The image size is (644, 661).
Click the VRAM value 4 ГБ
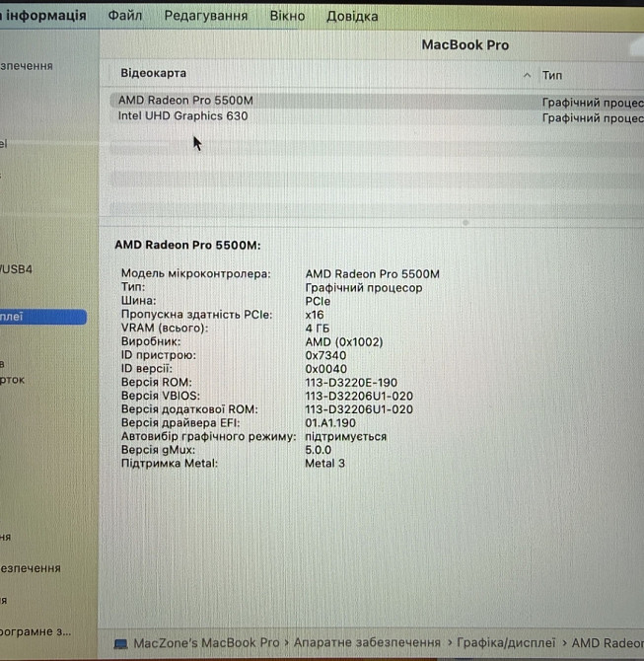coord(318,329)
